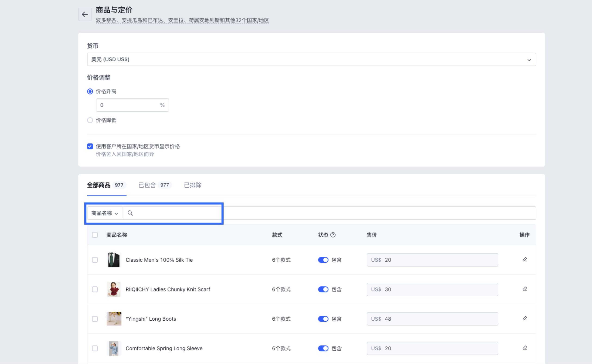Uncheck 使用客户所在国家/地区货币显示价格 checkbox
This screenshot has width=592, height=364.
[90, 146]
